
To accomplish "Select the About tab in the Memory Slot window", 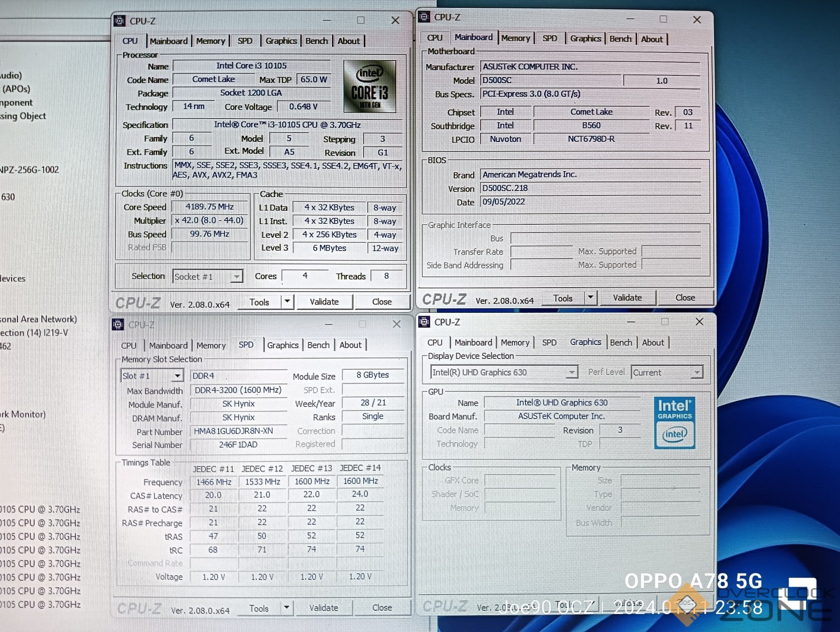I will tap(350, 345).
